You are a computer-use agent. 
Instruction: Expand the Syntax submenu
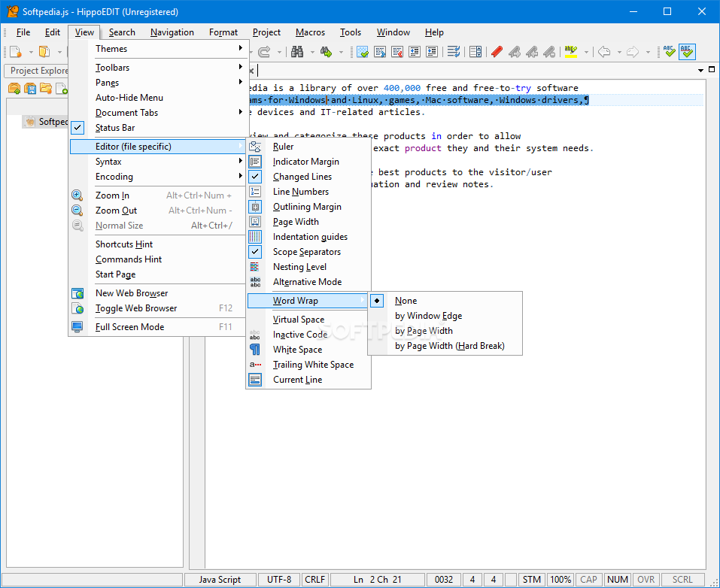[x=159, y=162]
